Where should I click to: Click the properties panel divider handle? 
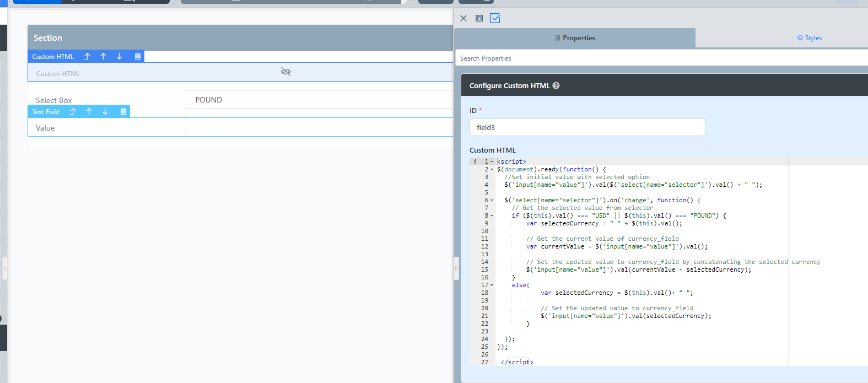[x=456, y=268]
